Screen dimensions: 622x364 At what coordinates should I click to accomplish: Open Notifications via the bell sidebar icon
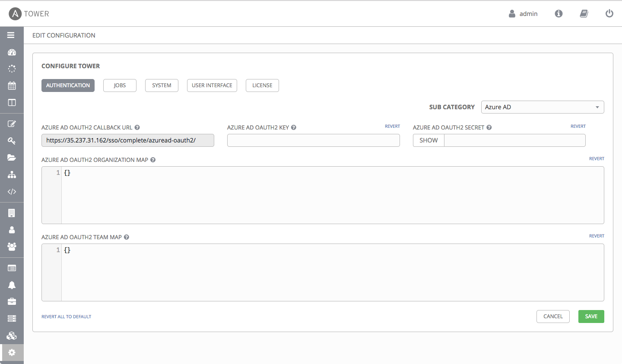click(12, 285)
